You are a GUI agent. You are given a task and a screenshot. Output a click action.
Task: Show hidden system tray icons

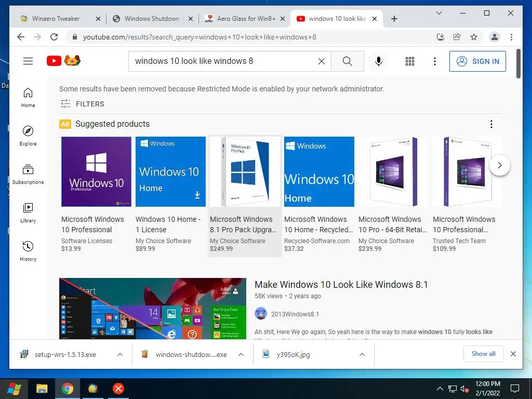(x=440, y=389)
